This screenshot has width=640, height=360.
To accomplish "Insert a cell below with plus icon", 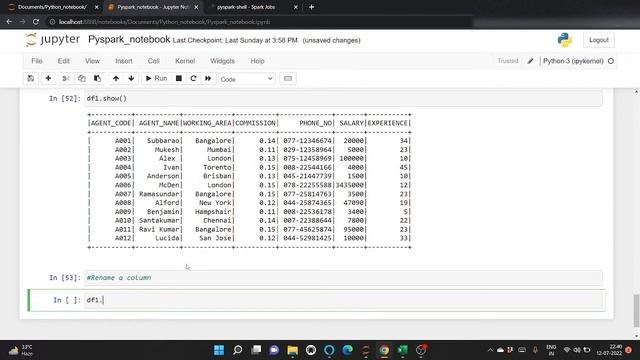I will click(x=48, y=78).
